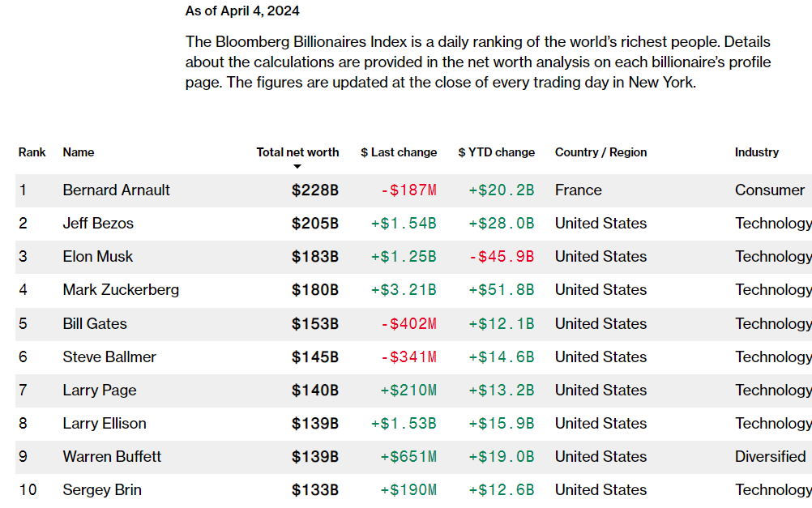Open Bernard Arnault's profile

pos(117,190)
